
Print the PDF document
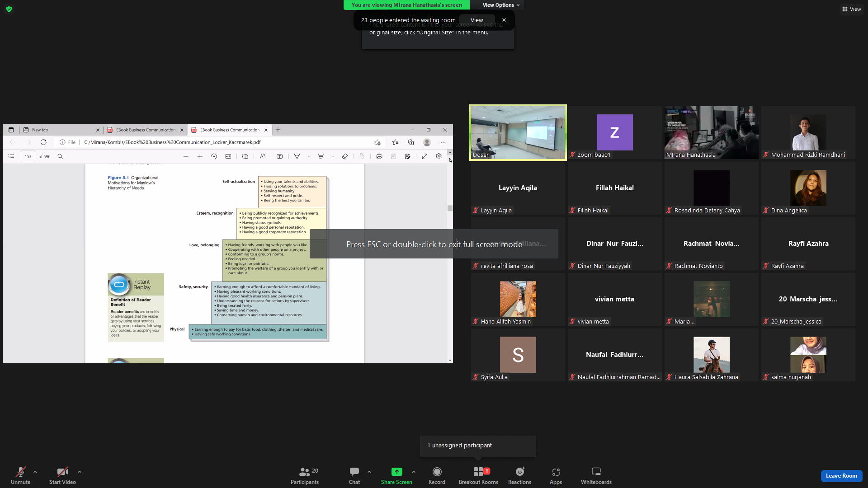tap(379, 156)
